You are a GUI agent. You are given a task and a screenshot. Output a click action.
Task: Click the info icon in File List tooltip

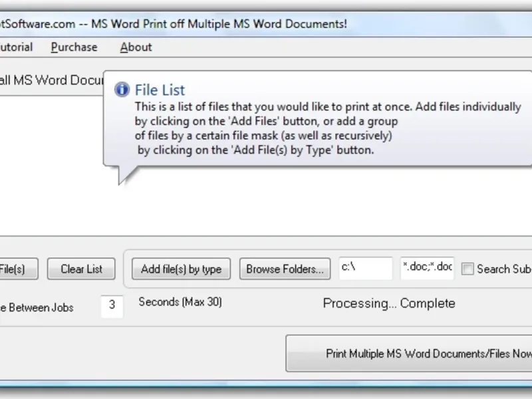[122, 90]
